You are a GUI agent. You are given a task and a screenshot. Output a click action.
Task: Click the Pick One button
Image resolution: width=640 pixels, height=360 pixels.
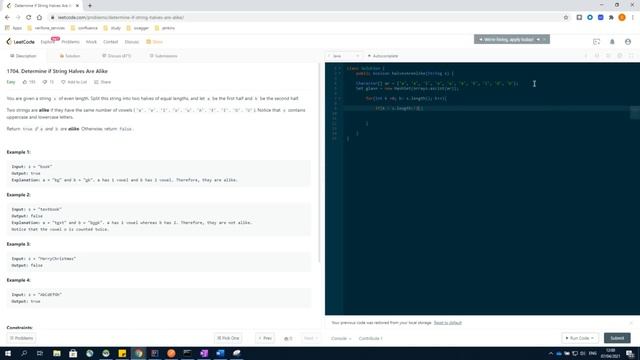(228, 338)
